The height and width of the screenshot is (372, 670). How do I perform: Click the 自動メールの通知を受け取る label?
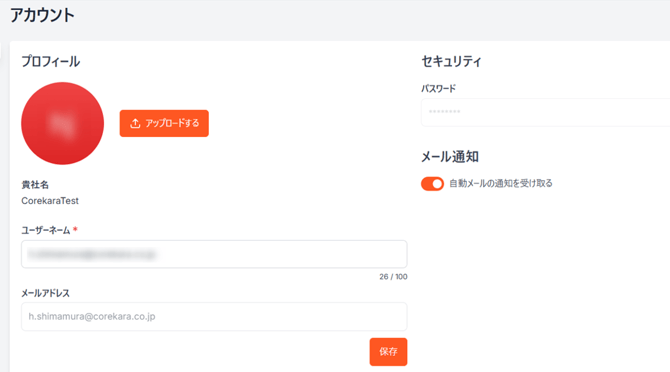pyautogui.click(x=501, y=184)
